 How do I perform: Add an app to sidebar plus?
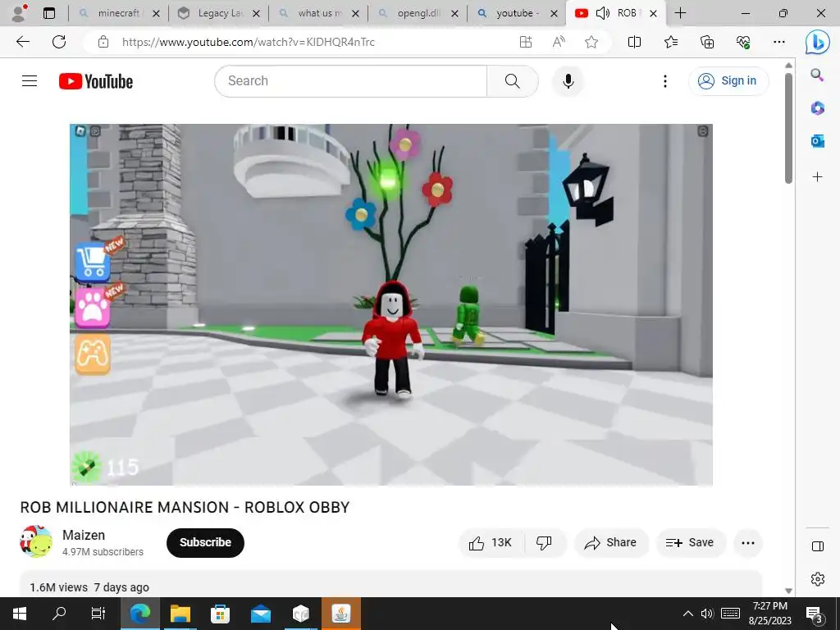point(817,177)
